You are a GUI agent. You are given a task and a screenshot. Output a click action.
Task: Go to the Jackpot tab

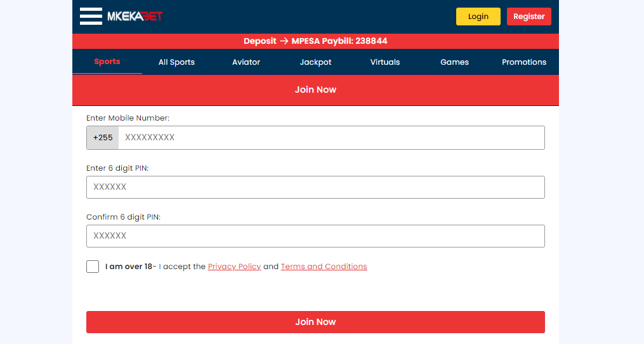click(315, 62)
